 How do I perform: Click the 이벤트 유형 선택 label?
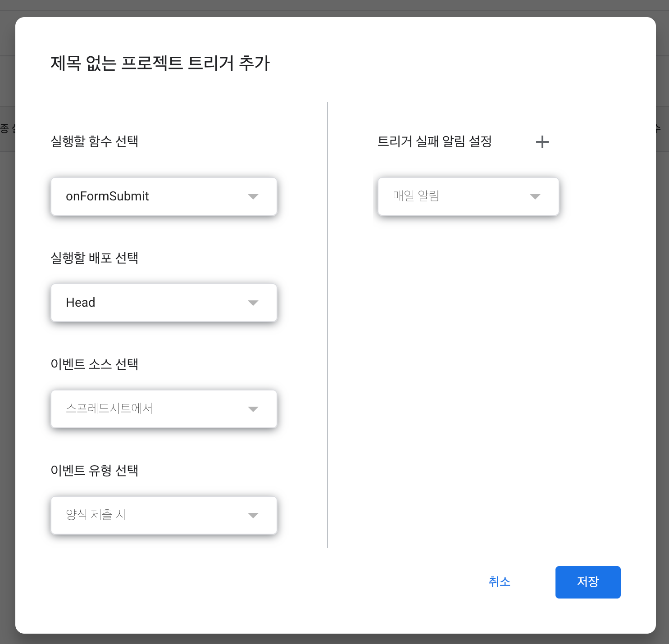click(94, 470)
